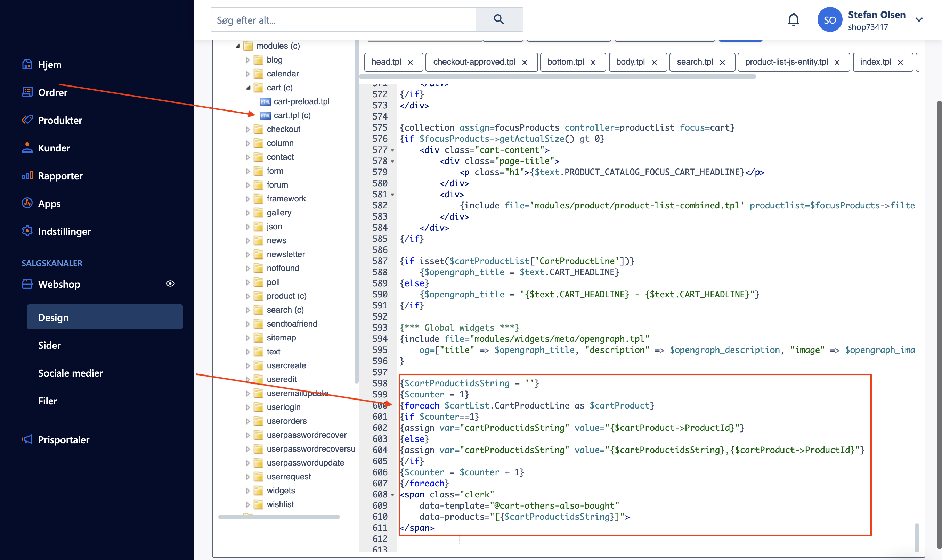Open the Hjem home icon

coord(27,65)
